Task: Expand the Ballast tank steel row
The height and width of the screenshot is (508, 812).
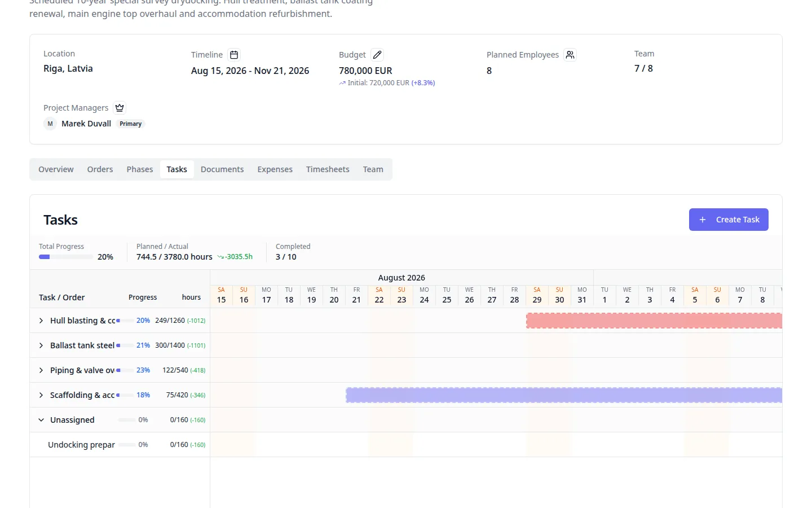Action: click(x=41, y=345)
